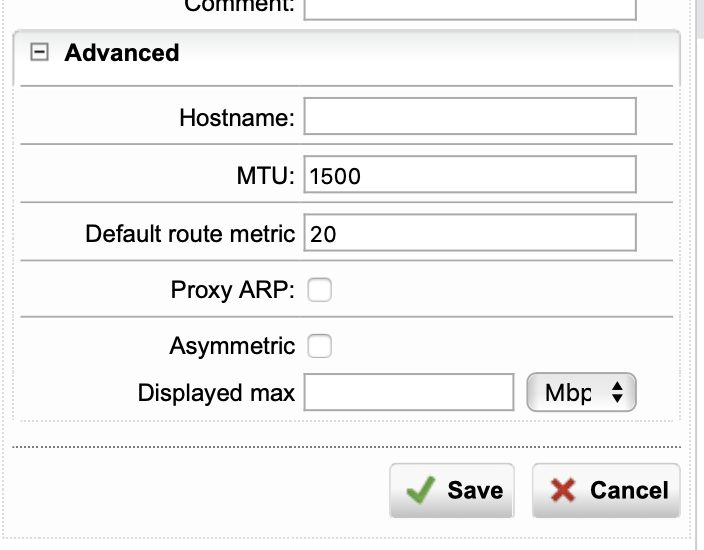Screen dimensions: 704x550
Task: Collapse the Advanced section minus icon
Action: pos(39,52)
